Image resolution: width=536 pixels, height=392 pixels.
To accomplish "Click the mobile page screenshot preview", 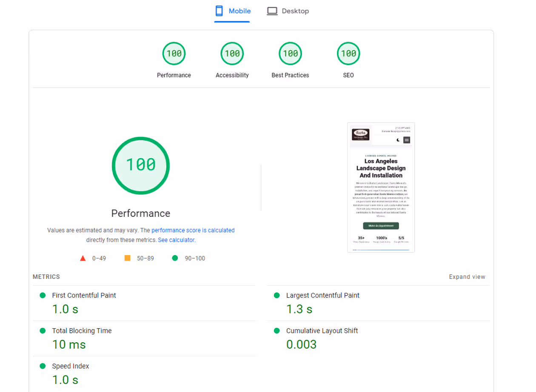I will point(381,187).
